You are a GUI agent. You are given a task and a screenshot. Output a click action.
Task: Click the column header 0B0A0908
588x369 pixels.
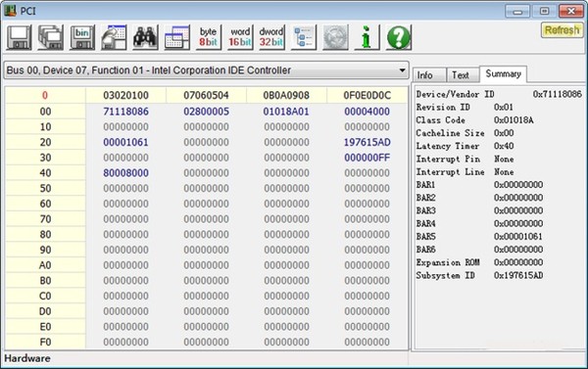pyautogui.click(x=286, y=95)
